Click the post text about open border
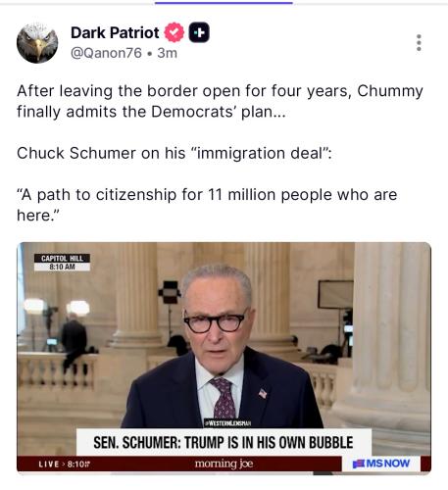This screenshot has height=490, width=448. 220,101
